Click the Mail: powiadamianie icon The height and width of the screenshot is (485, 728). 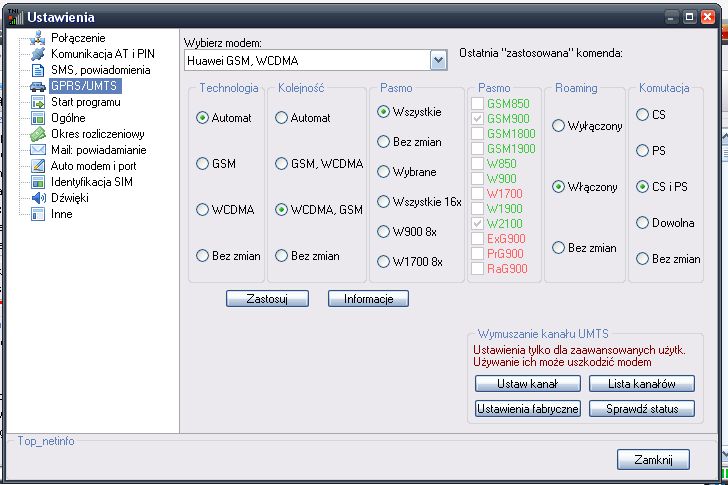[38, 150]
